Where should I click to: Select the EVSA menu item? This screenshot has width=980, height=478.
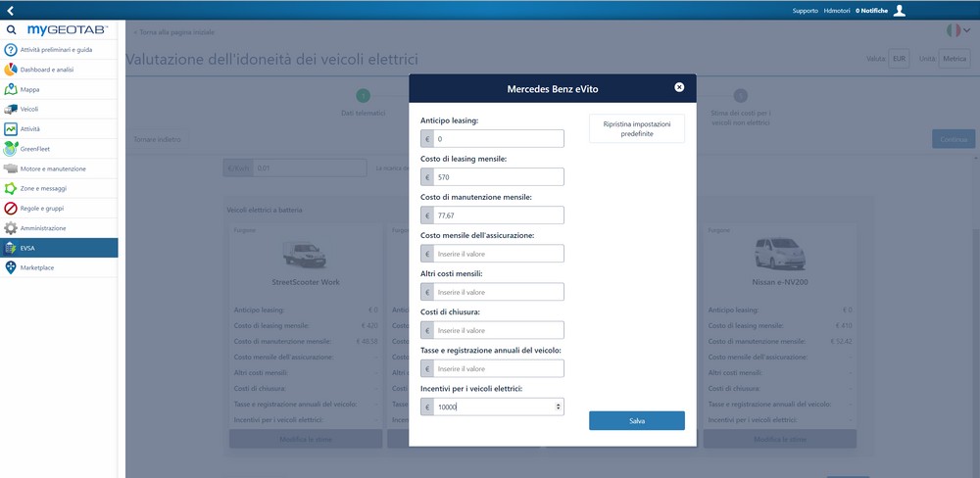59,248
